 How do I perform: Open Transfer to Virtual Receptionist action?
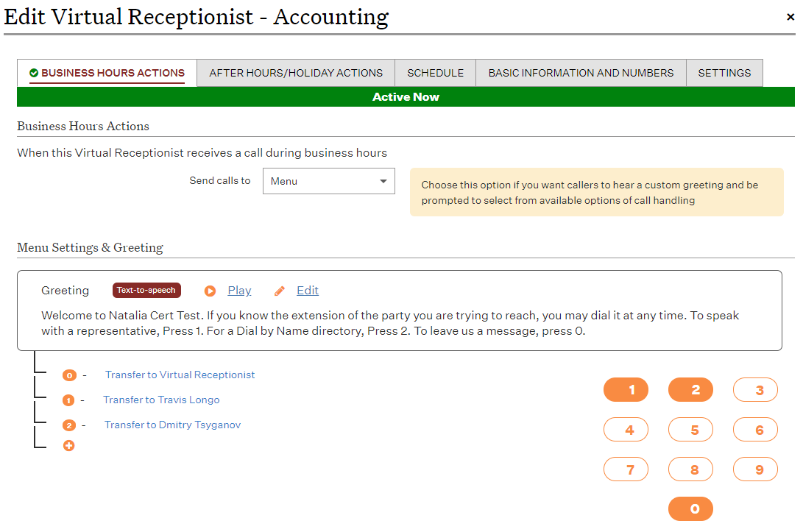[180, 375]
